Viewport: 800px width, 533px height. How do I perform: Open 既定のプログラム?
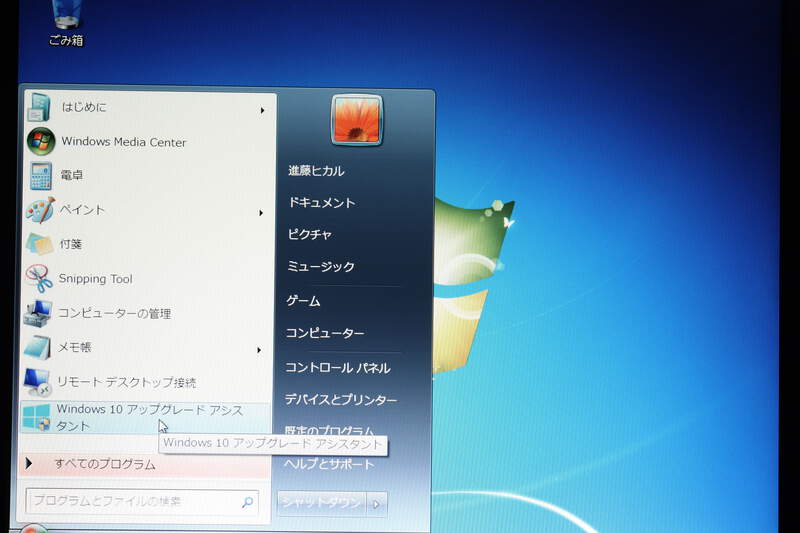click(330, 430)
